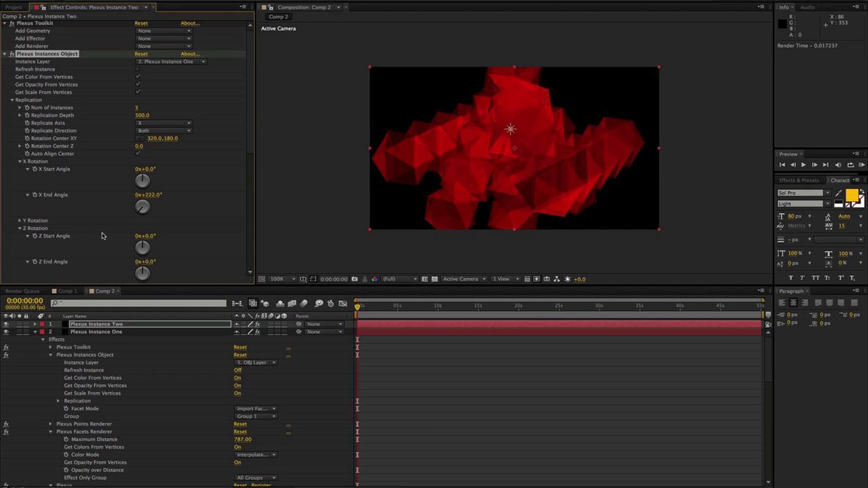Open the Graph Editor icon in timeline
The height and width of the screenshot is (488, 868).
(343, 303)
